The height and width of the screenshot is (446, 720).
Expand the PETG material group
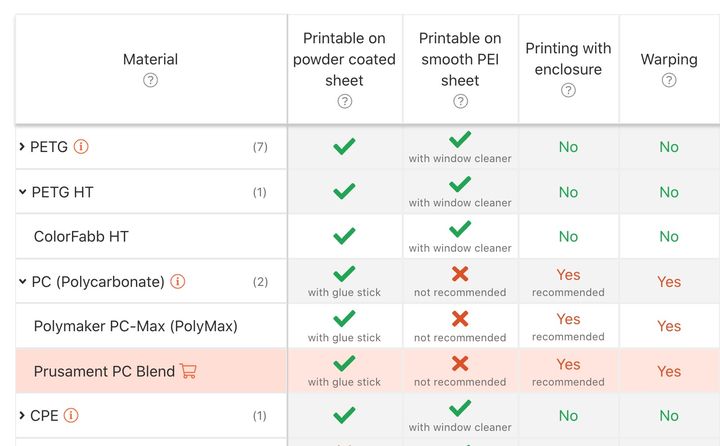(x=22, y=147)
